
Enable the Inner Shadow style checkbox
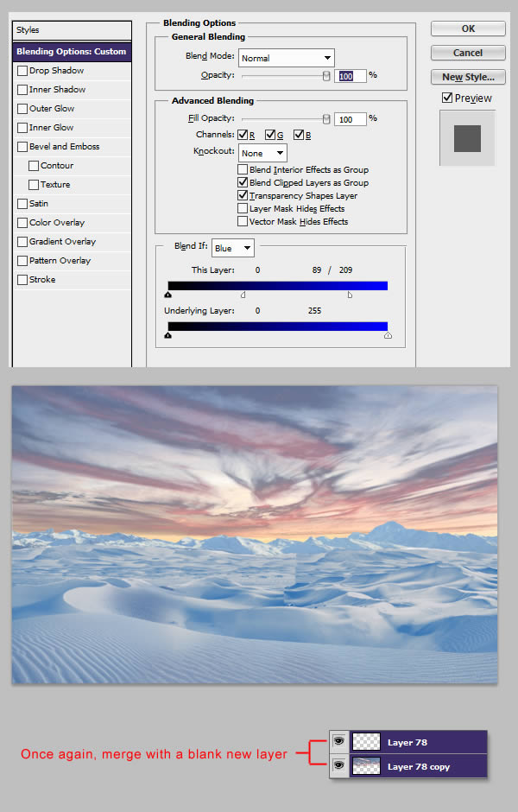pos(22,90)
